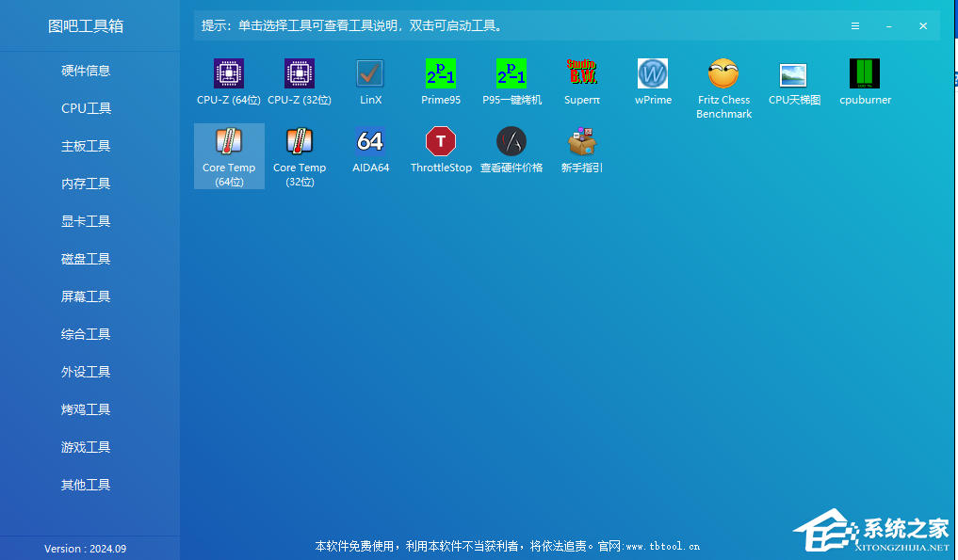Switch to the 硬件信息 category
The height and width of the screenshot is (560, 958).
86,71
